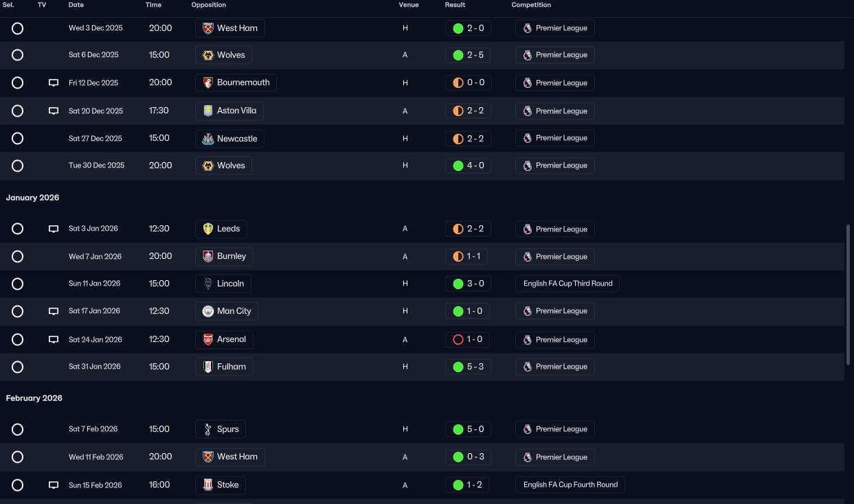Open the English FA Cup Third Round link

coord(568,284)
